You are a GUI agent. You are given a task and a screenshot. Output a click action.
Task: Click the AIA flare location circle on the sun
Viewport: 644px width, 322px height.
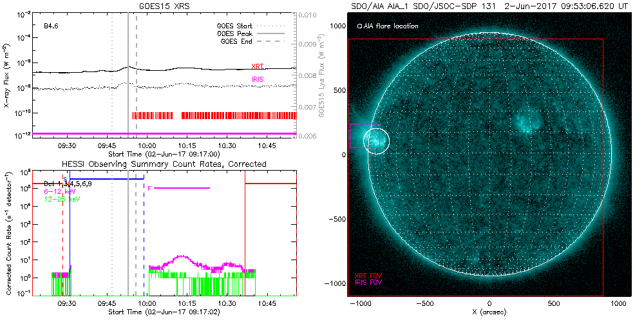pyautogui.click(x=376, y=140)
